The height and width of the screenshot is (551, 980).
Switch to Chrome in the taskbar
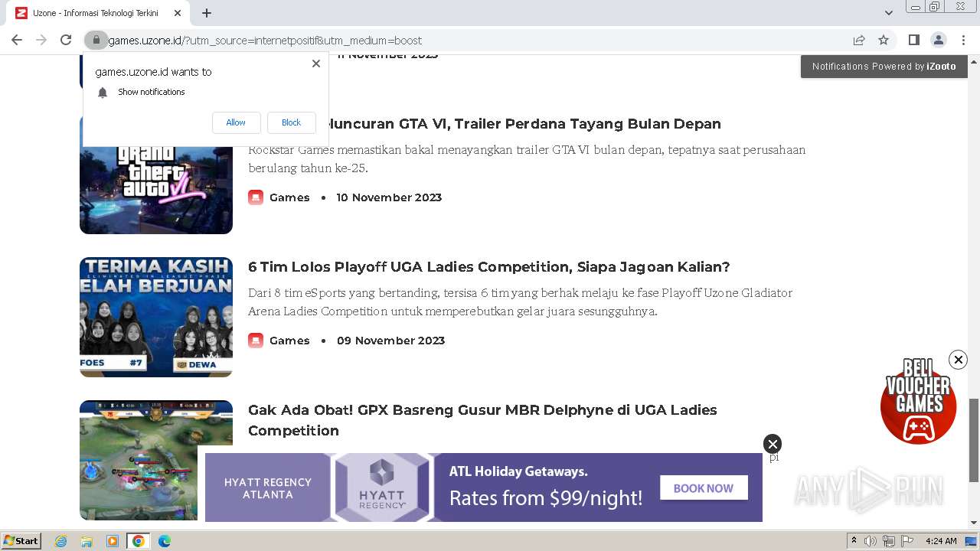click(139, 541)
